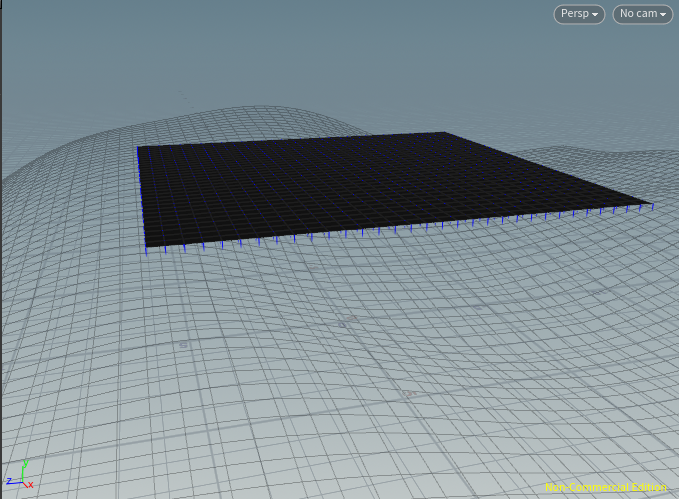Image resolution: width=679 pixels, height=499 pixels.
Task: Open the Persp viewport dropdown
Action: pos(579,14)
